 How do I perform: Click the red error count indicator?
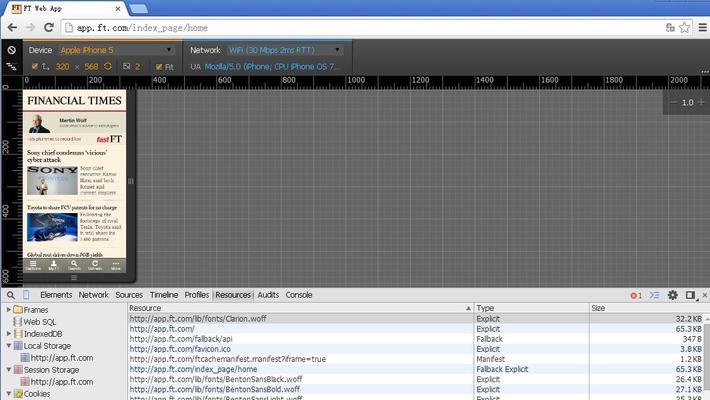pyautogui.click(x=636, y=295)
